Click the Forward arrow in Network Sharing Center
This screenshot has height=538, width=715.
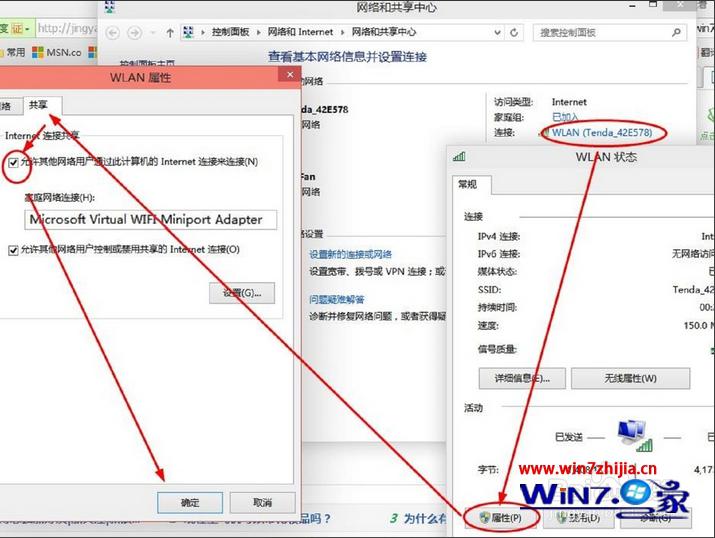(134, 33)
